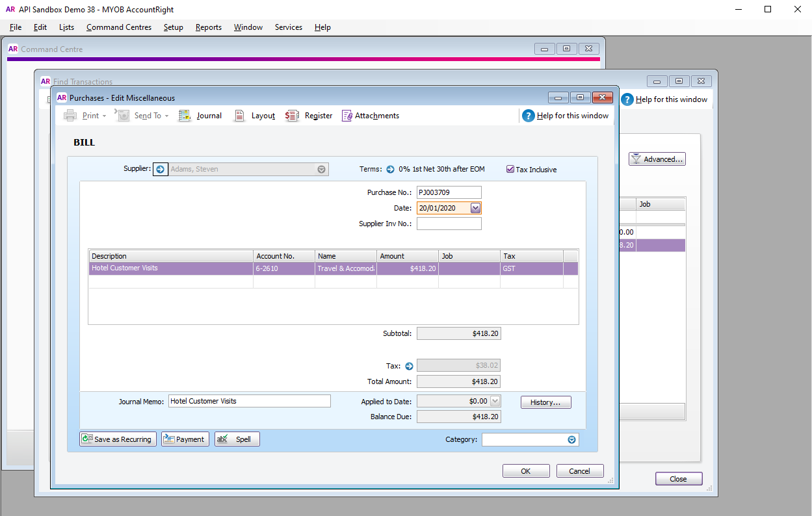The image size is (812, 516).
Task: Click Help for this window in the Purchases window
Action: coord(566,116)
